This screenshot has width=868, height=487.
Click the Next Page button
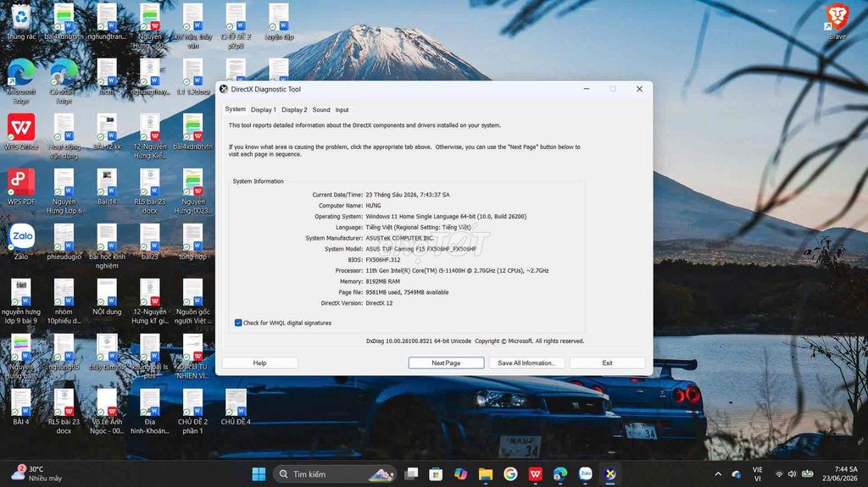tap(446, 363)
